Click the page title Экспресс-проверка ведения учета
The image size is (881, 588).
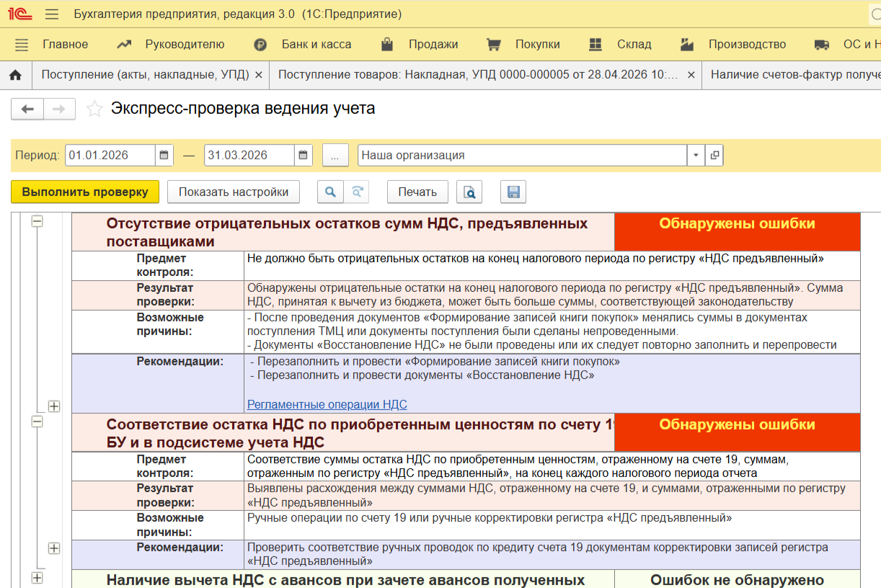click(x=243, y=109)
